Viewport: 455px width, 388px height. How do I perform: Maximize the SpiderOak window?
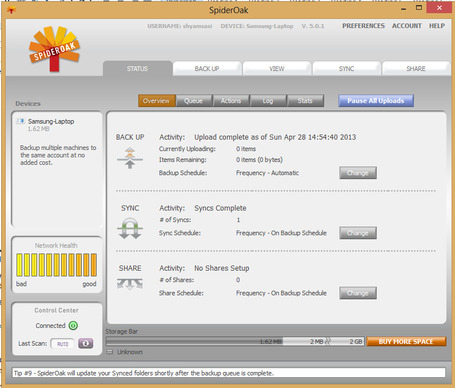click(x=419, y=8)
